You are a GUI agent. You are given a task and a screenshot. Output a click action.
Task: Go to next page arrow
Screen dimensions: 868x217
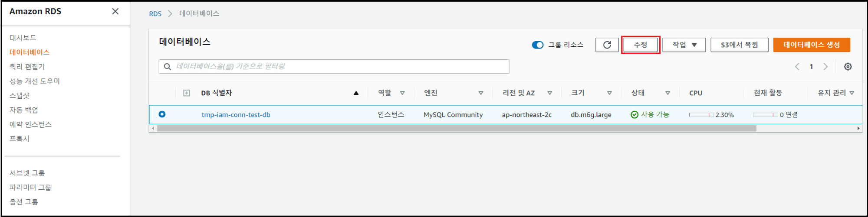coord(825,67)
